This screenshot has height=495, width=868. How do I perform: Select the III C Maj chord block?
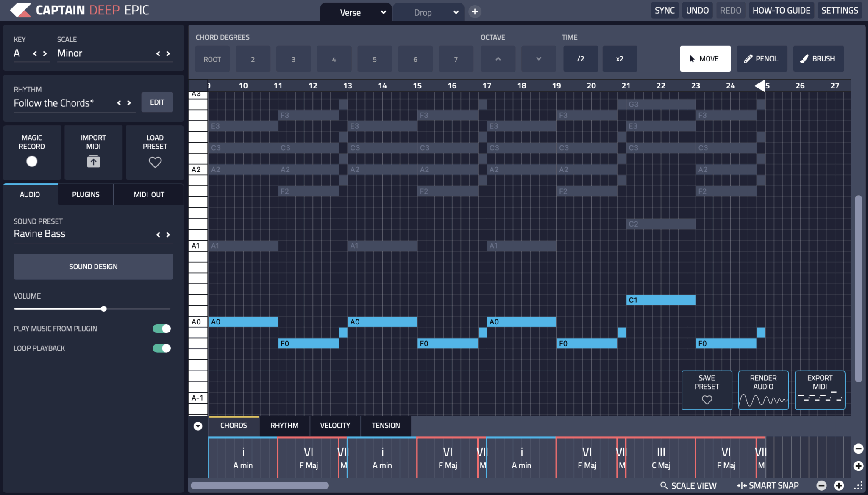661,458
